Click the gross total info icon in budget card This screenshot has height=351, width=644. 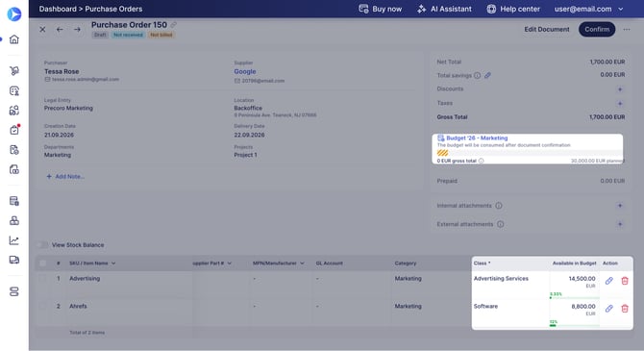coord(481,161)
